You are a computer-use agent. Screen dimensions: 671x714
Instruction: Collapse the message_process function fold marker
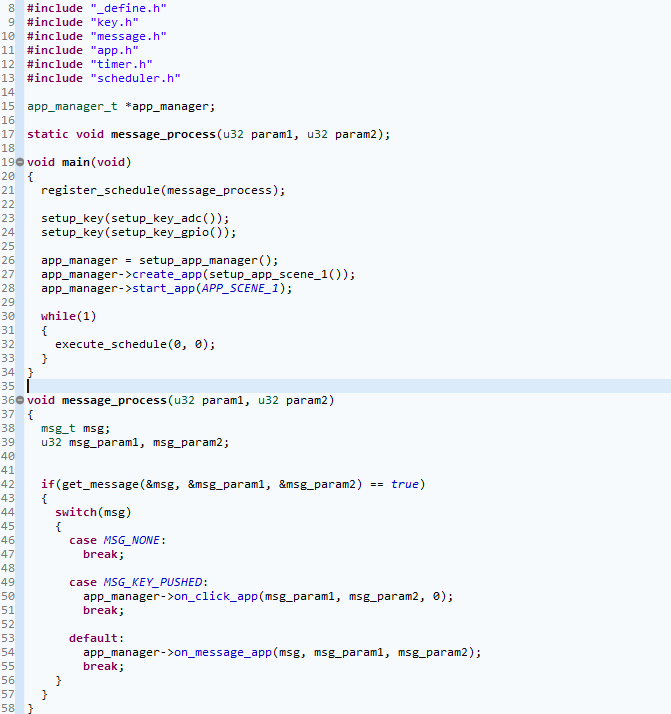tap(20, 400)
